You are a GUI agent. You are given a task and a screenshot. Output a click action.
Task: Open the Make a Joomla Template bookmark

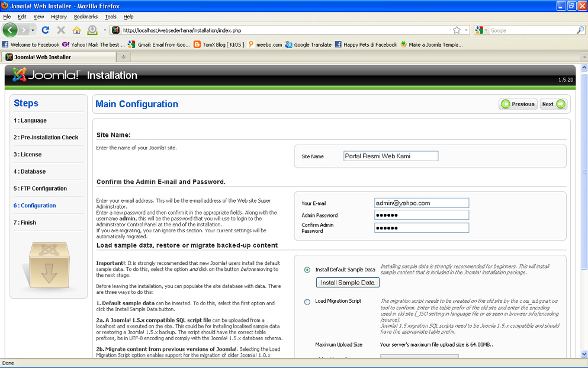point(432,44)
